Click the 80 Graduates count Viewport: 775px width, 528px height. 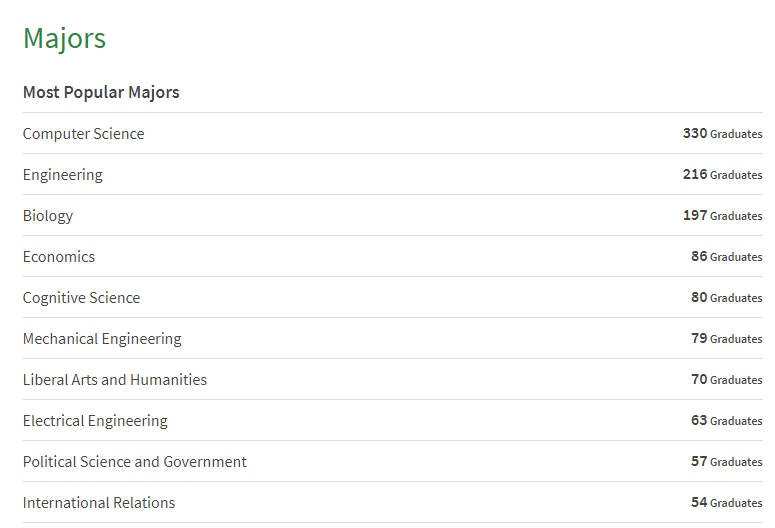(x=727, y=298)
